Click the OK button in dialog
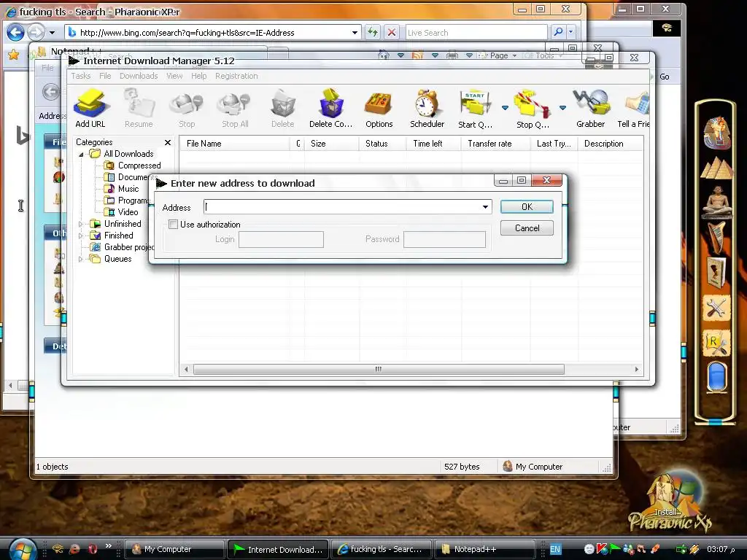Screen dimensions: 747x560 click(x=527, y=206)
